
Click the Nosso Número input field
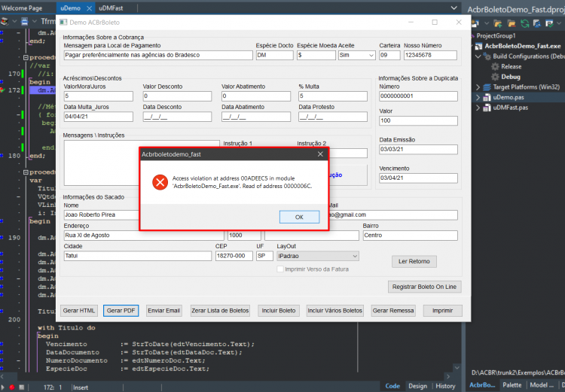coord(430,55)
